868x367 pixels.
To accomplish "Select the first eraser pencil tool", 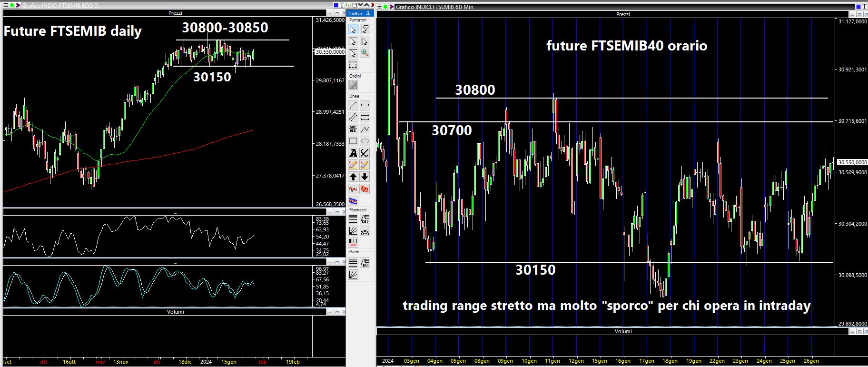I will [x=353, y=165].
